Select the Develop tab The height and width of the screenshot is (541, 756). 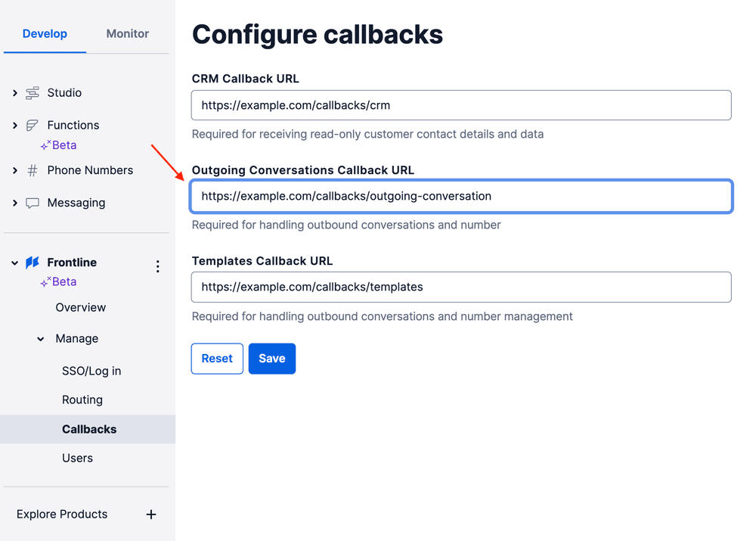[45, 34]
